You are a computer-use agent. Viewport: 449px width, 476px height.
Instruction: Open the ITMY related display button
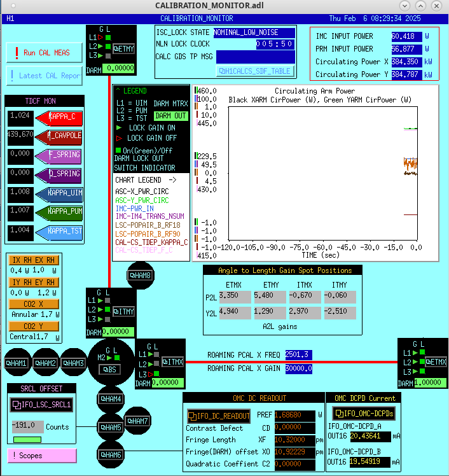tap(123, 311)
